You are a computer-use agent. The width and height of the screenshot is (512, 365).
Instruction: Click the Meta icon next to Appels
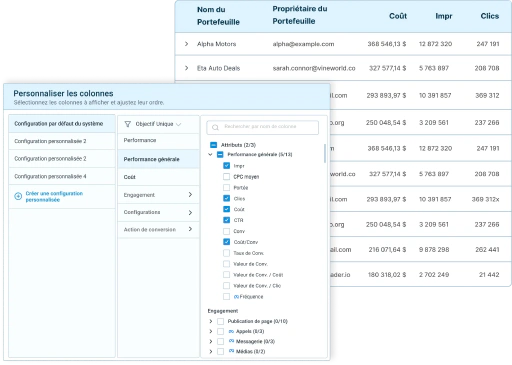(x=231, y=331)
